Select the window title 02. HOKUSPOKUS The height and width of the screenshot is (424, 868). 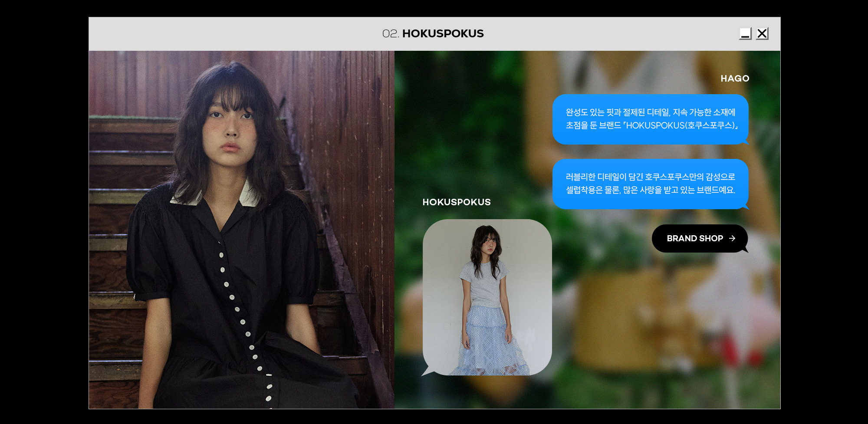[x=433, y=33]
